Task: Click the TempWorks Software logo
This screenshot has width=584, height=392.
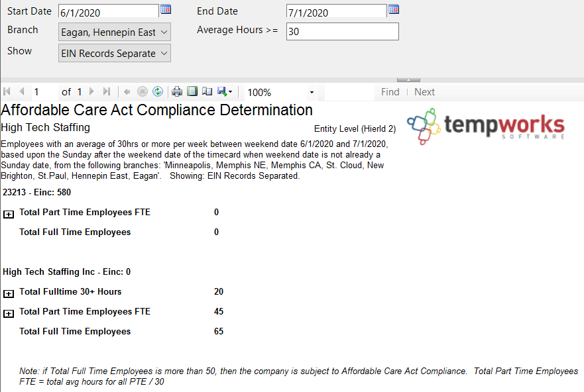Action: click(486, 126)
